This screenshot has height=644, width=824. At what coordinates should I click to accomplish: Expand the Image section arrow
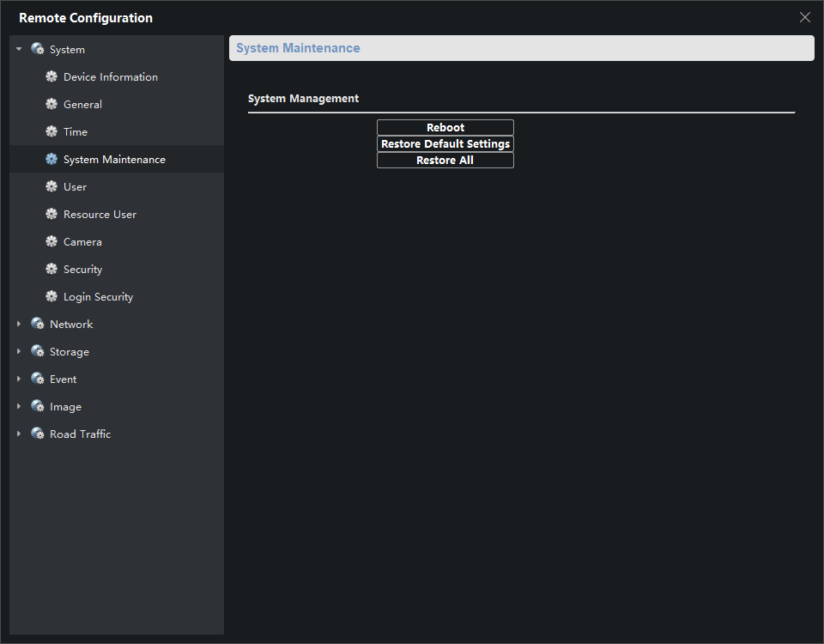pos(19,407)
